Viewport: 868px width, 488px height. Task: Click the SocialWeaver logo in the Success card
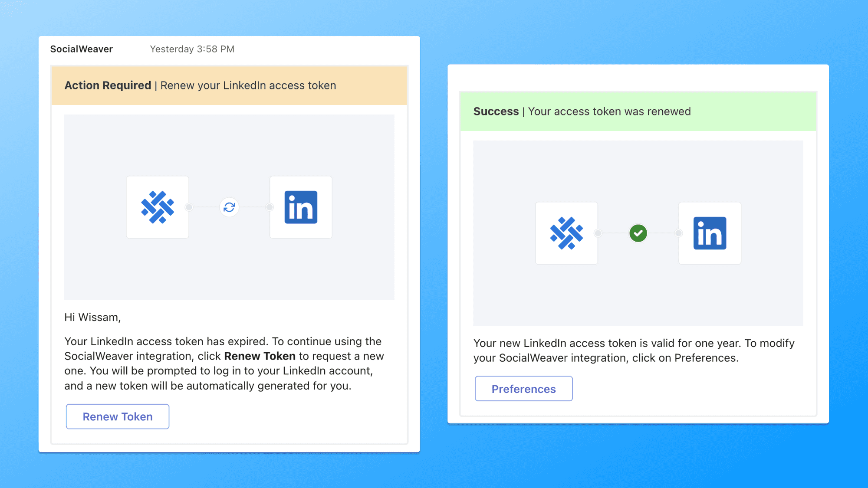pyautogui.click(x=566, y=233)
